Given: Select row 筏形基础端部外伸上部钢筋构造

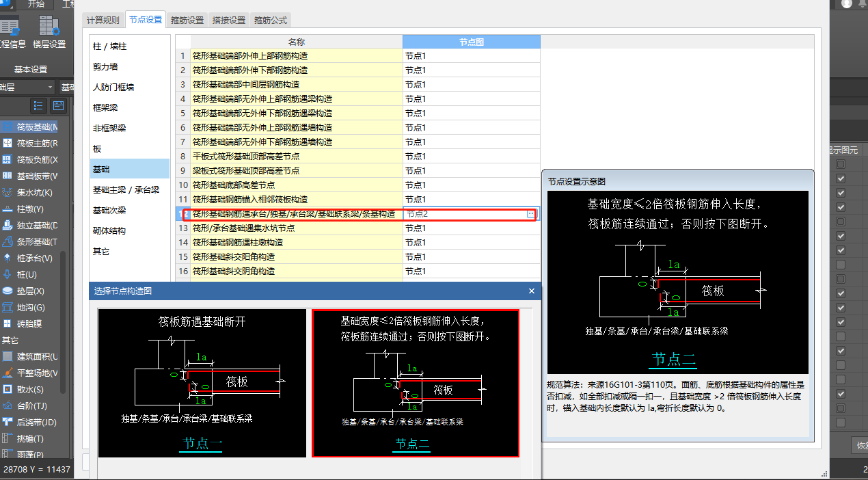Looking at the screenshot, I should (297, 56).
